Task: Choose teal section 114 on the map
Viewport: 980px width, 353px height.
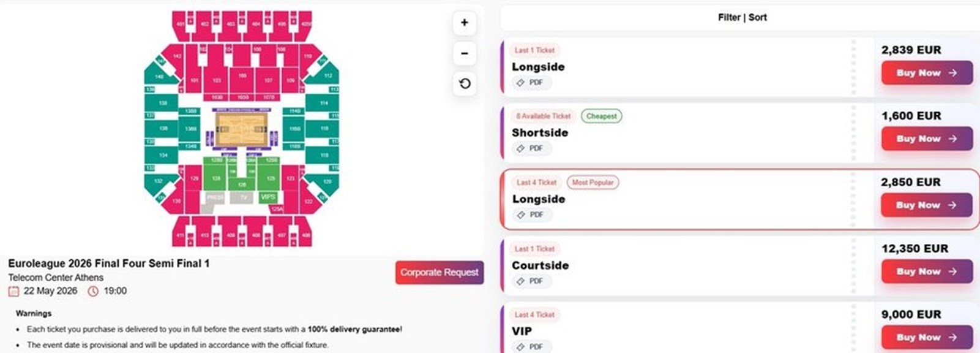Action: click(x=324, y=103)
